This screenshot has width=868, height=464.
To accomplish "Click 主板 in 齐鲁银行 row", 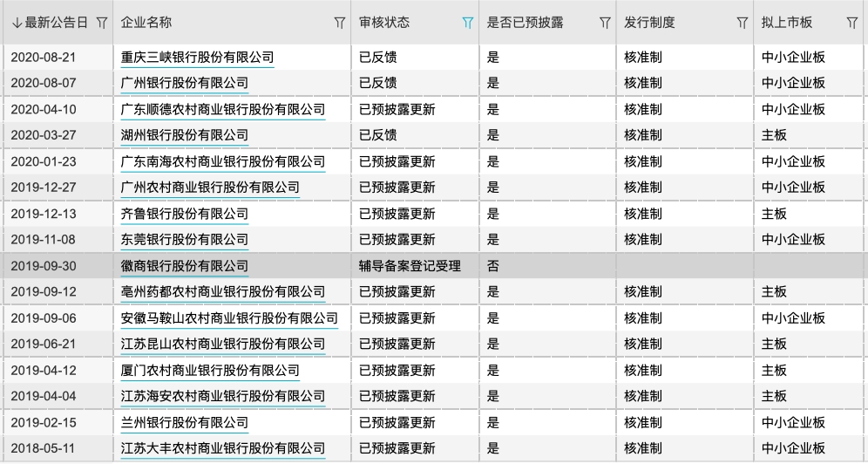I will [x=774, y=214].
